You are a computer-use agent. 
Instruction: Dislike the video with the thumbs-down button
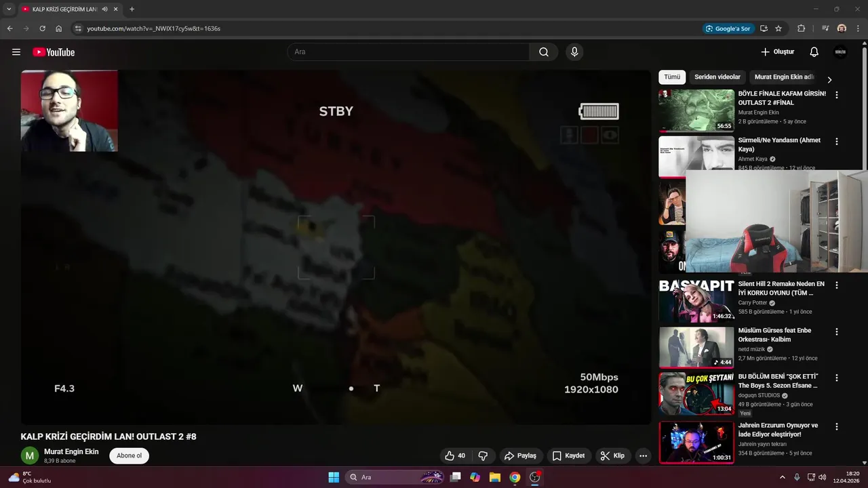pyautogui.click(x=484, y=455)
